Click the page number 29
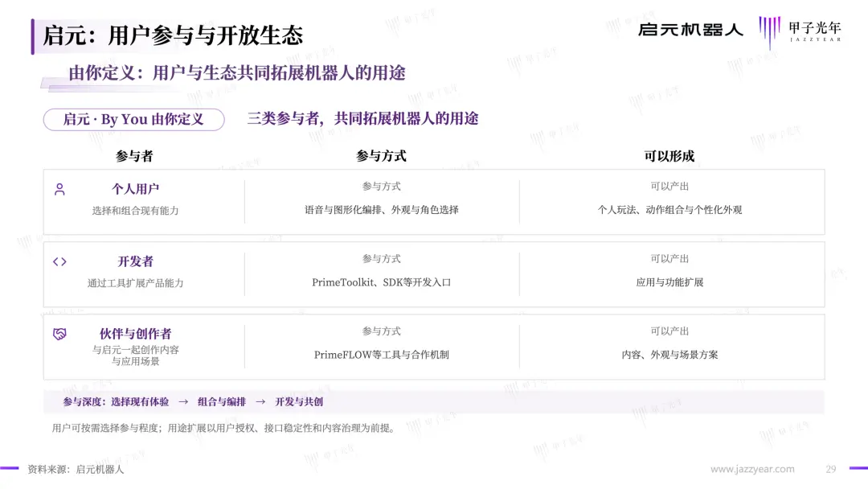Image resolution: width=868 pixels, height=489 pixels. [x=831, y=469]
